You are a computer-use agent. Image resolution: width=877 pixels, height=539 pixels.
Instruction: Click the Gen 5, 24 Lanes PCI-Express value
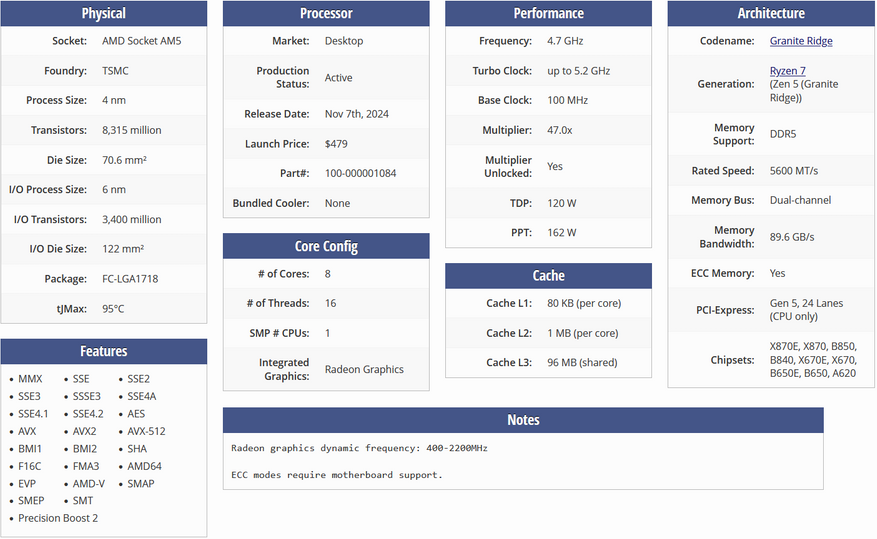(x=806, y=310)
